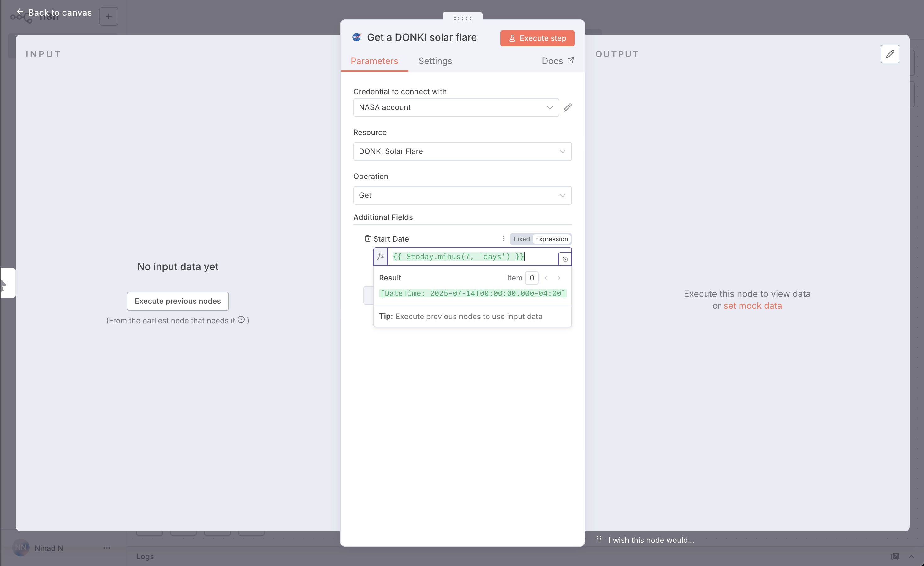Go to next result item arrow
This screenshot has width=924, height=566.
click(x=559, y=278)
